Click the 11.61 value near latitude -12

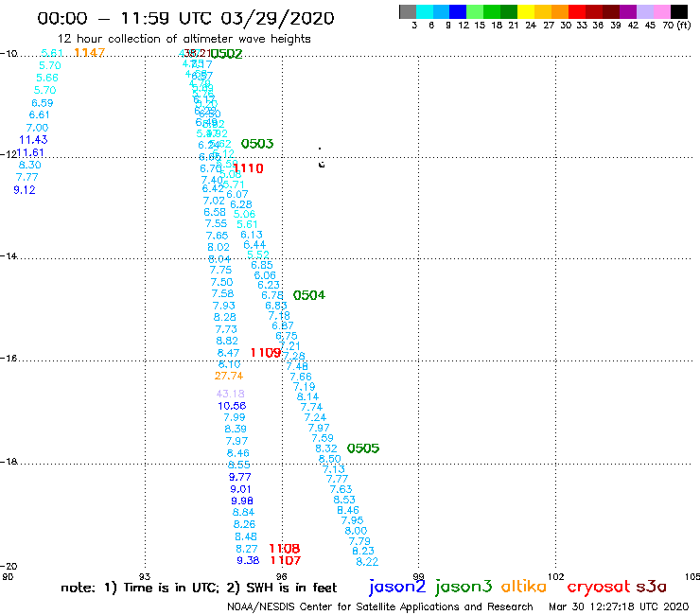tap(30, 152)
